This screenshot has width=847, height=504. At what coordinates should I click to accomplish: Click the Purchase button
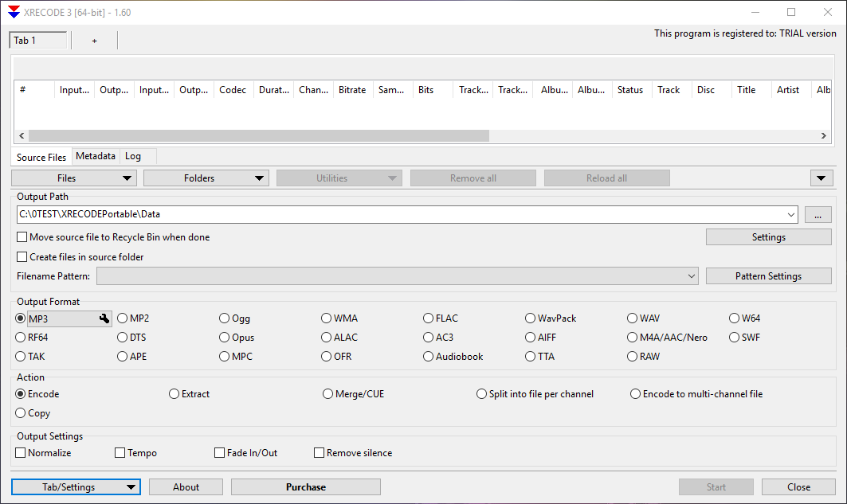point(306,486)
